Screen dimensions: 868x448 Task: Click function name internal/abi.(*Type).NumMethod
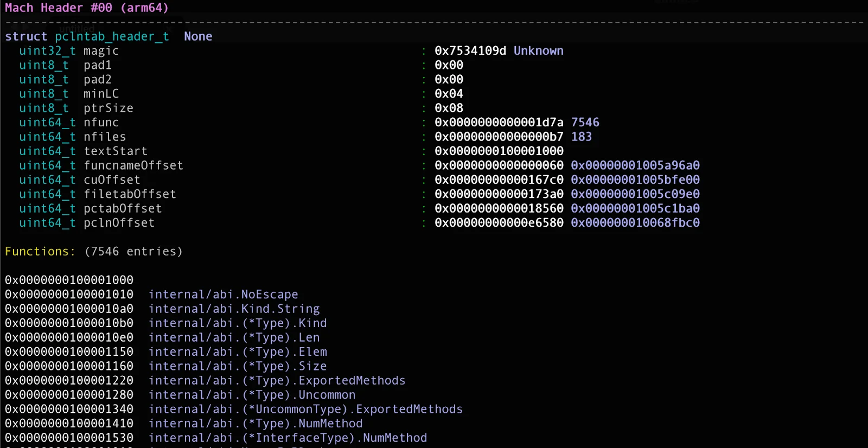[x=256, y=424]
